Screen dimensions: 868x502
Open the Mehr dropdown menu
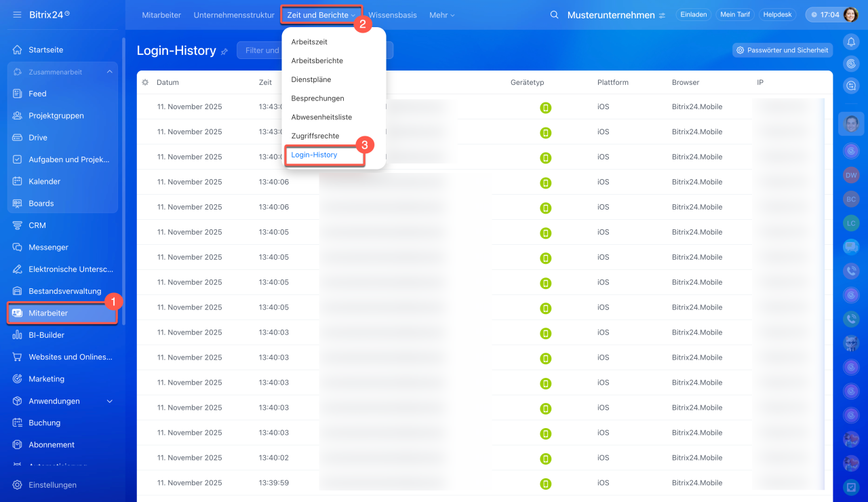coord(441,15)
